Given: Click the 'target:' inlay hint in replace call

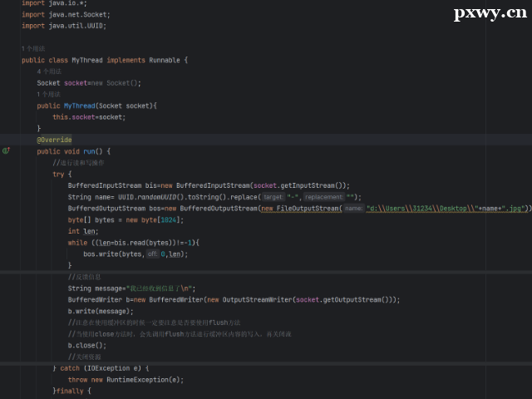Looking at the screenshot, I should [x=273, y=197].
